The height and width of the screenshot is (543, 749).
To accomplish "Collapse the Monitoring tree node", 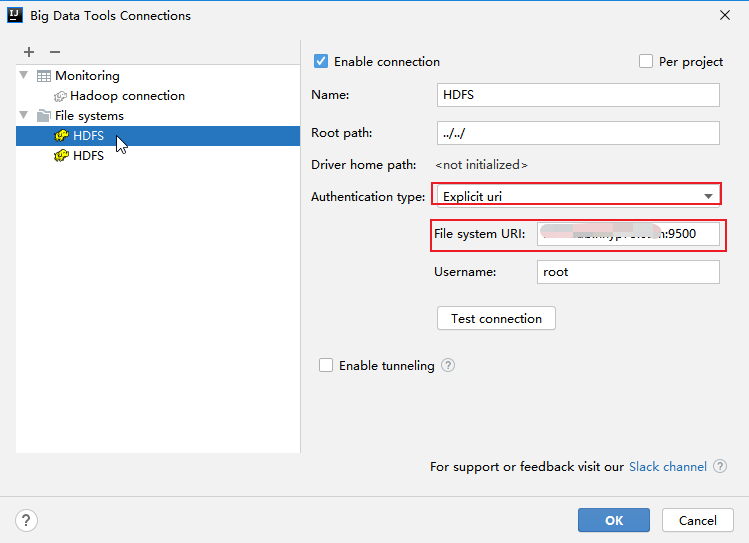I will (23, 75).
